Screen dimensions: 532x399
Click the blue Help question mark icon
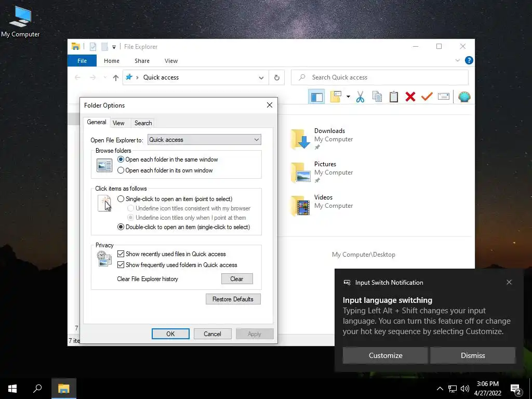[x=469, y=60]
